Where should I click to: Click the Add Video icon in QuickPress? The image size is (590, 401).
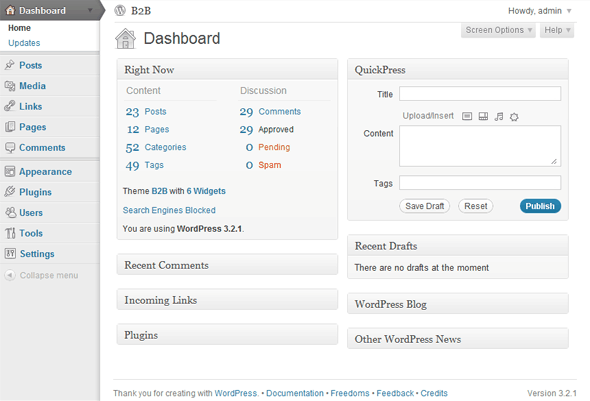pos(483,117)
